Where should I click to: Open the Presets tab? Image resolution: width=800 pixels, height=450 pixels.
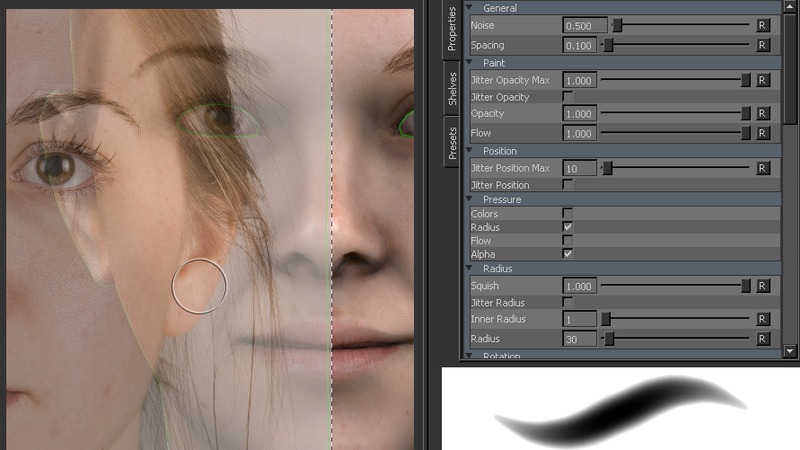[452, 142]
